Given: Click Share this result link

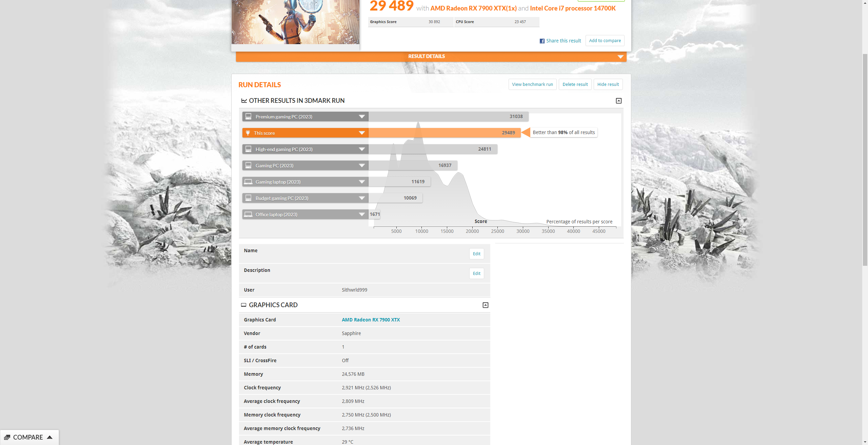Looking at the screenshot, I should pyautogui.click(x=564, y=41).
